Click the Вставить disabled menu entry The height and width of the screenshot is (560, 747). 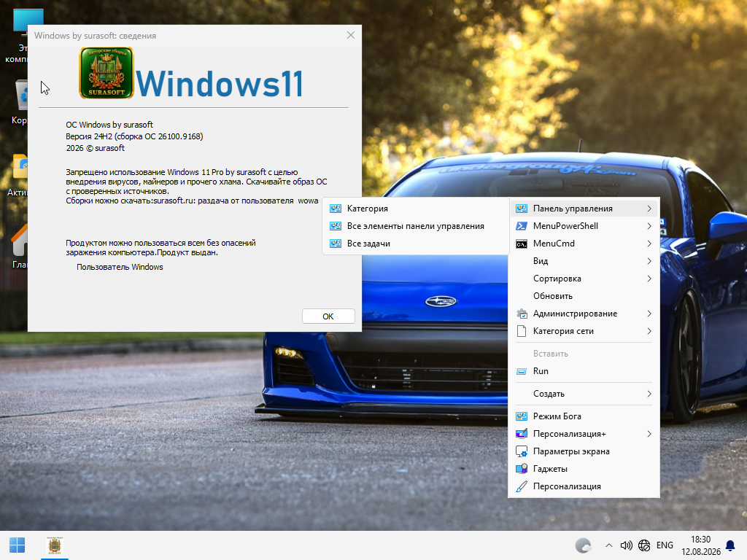pos(584,354)
